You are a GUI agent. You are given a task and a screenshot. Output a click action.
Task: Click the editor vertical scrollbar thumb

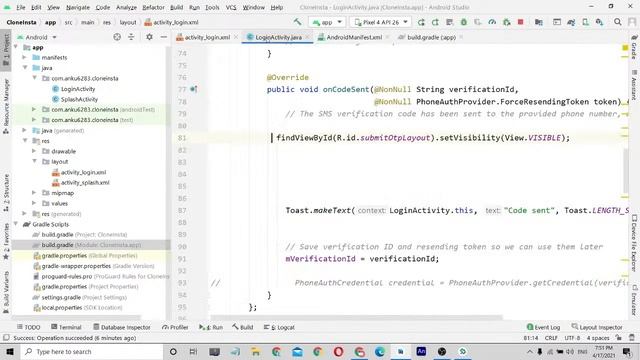pos(626,171)
